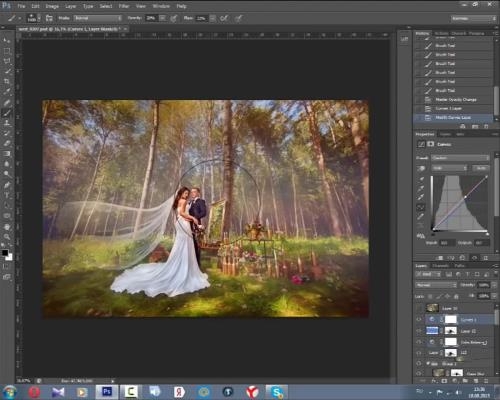Screen dimensions: 500x400
Task: Click the Auto button in Curves
Action: pos(480,168)
